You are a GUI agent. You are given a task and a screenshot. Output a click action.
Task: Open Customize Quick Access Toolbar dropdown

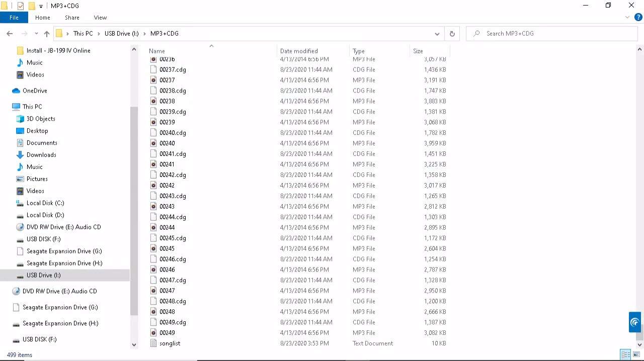41,6
